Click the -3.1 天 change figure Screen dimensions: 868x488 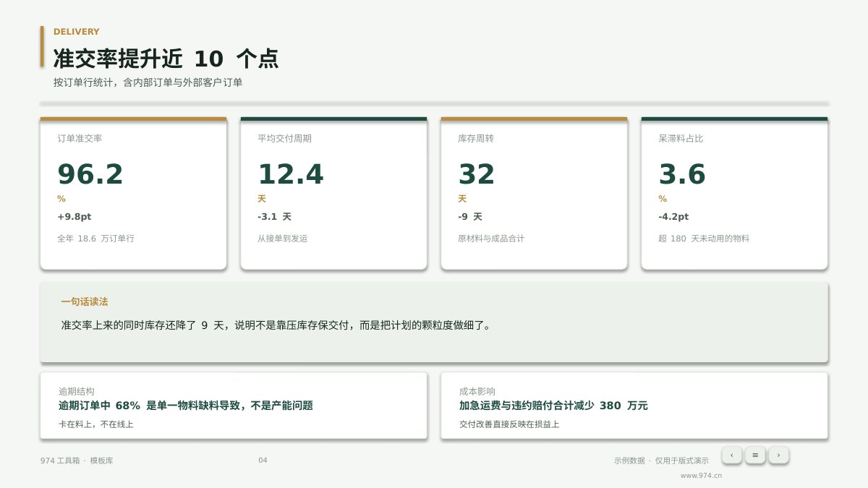coord(275,216)
